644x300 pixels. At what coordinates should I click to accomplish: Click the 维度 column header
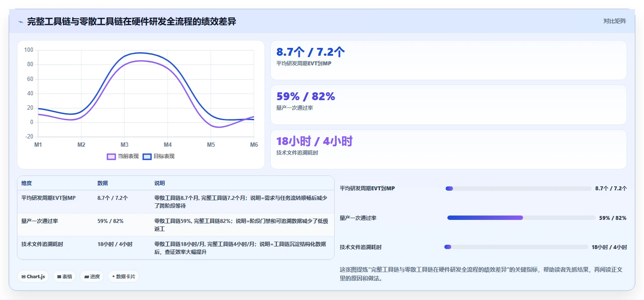[27, 183]
